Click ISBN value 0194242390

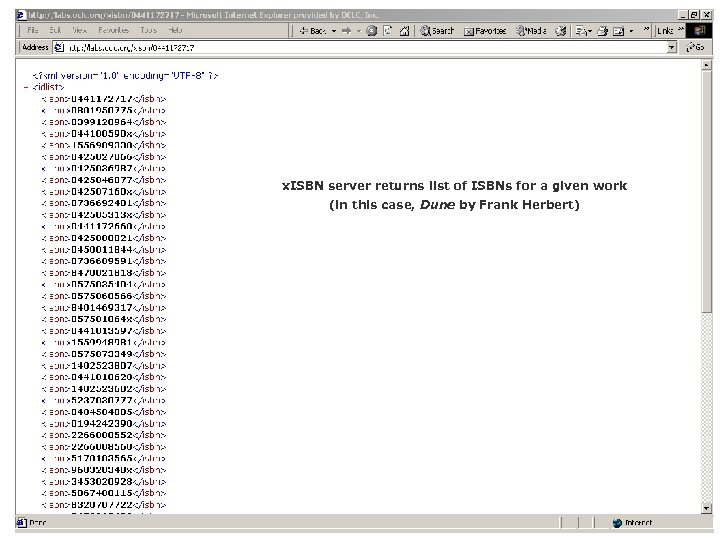101,423
